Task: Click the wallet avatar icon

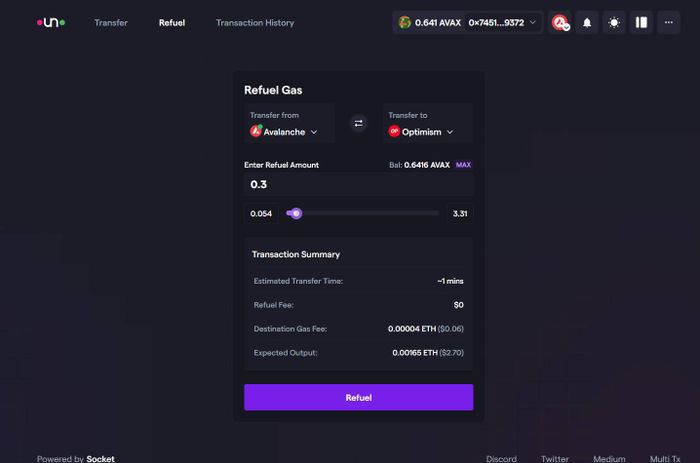Action: click(404, 22)
